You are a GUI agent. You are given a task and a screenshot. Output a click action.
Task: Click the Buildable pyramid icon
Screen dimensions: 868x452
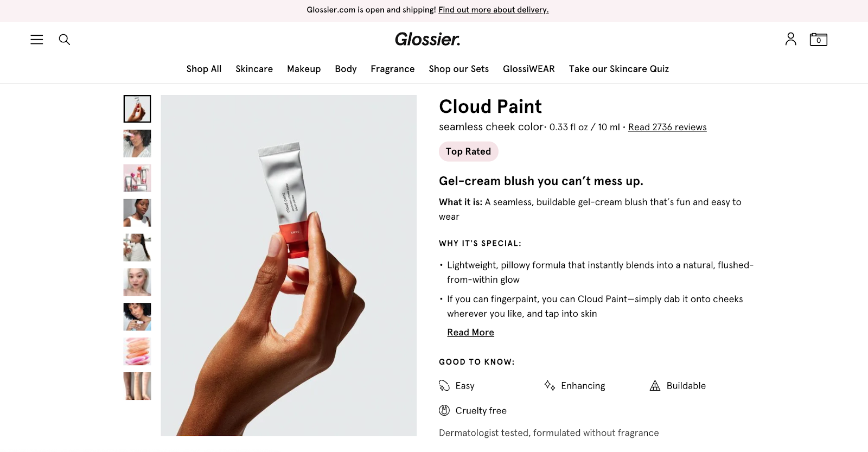655,385
